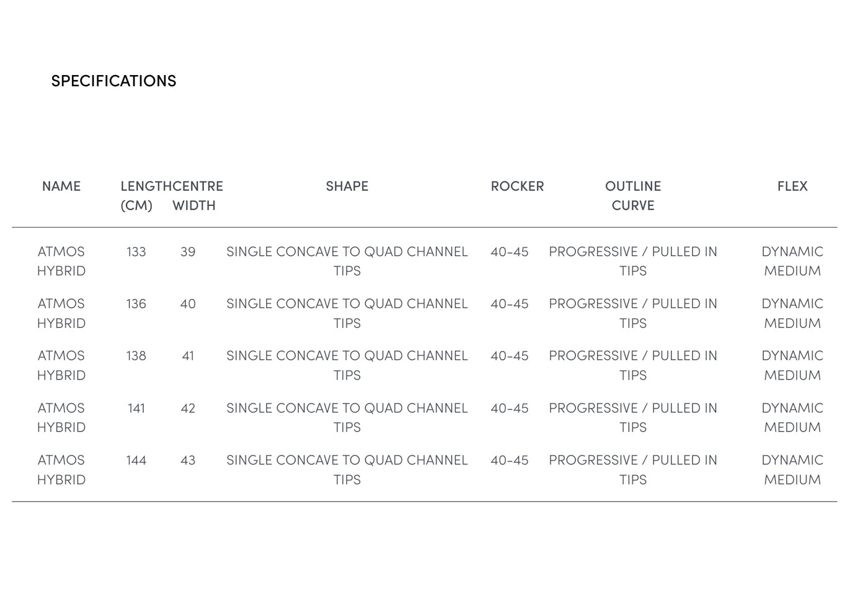Click the OUTLINE CURVE column header
The image size is (868, 589).
coord(633,195)
